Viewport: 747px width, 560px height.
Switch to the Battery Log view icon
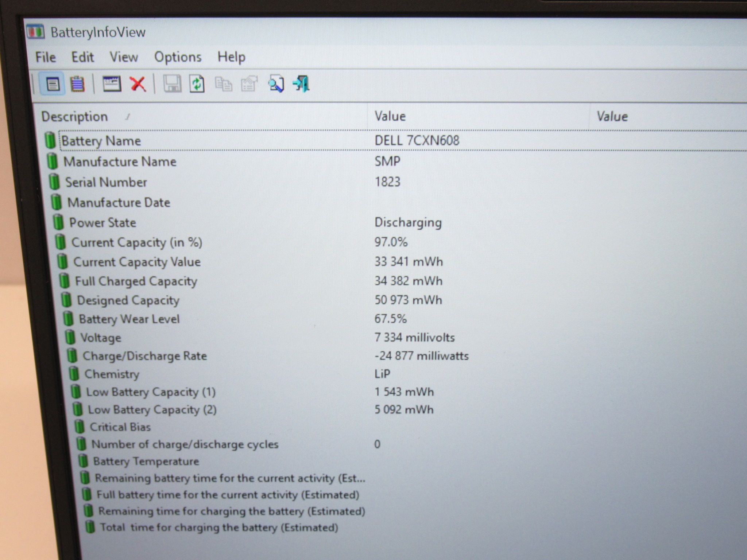(77, 85)
